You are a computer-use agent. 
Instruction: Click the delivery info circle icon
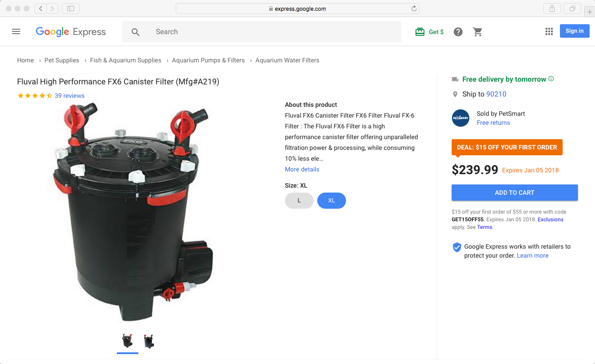551,79
